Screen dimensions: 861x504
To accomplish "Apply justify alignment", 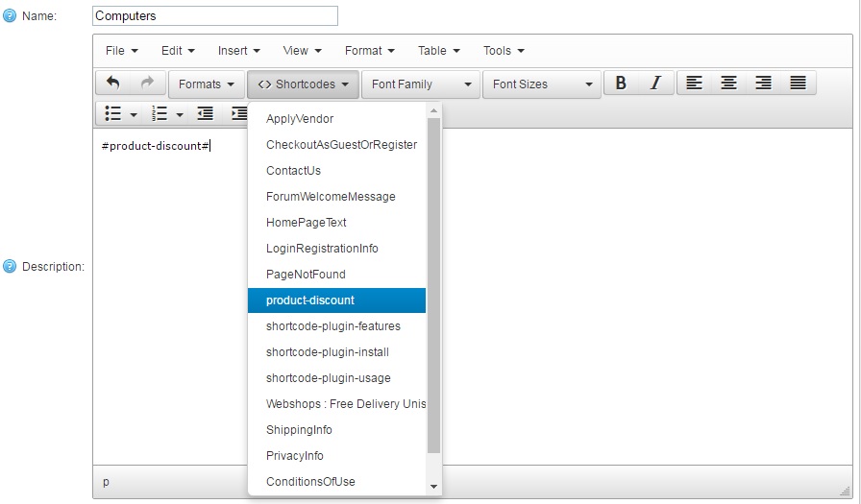I will (x=798, y=84).
